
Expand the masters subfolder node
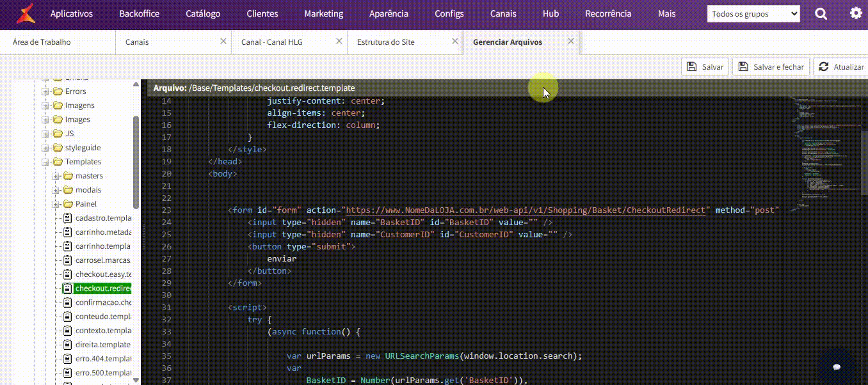point(56,176)
